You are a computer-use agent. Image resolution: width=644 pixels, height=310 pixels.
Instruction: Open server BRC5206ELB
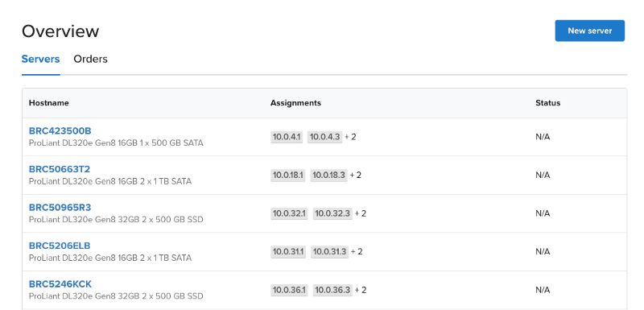[x=60, y=246]
